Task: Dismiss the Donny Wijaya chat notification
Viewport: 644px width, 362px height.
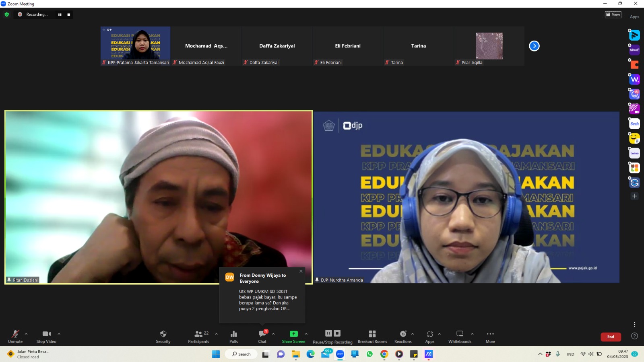Action: point(301,271)
